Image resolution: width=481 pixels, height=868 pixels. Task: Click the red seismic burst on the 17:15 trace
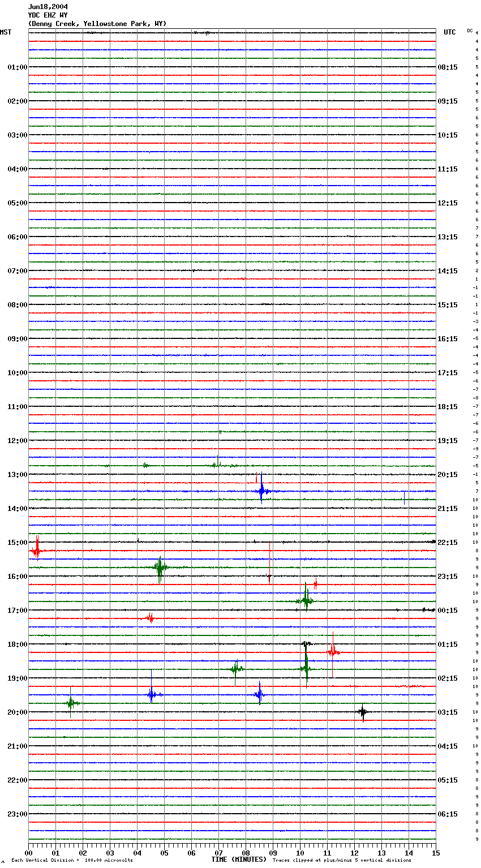click(150, 618)
